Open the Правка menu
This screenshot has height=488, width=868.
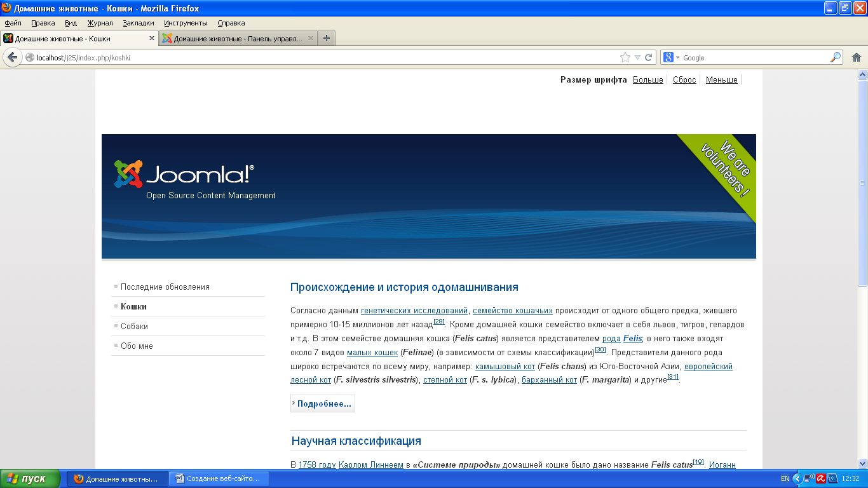[43, 23]
